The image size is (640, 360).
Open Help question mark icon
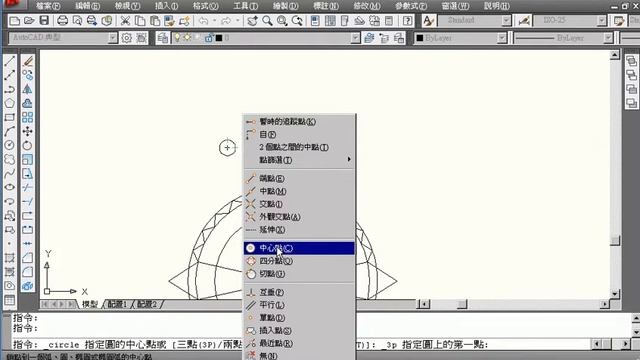click(x=407, y=20)
